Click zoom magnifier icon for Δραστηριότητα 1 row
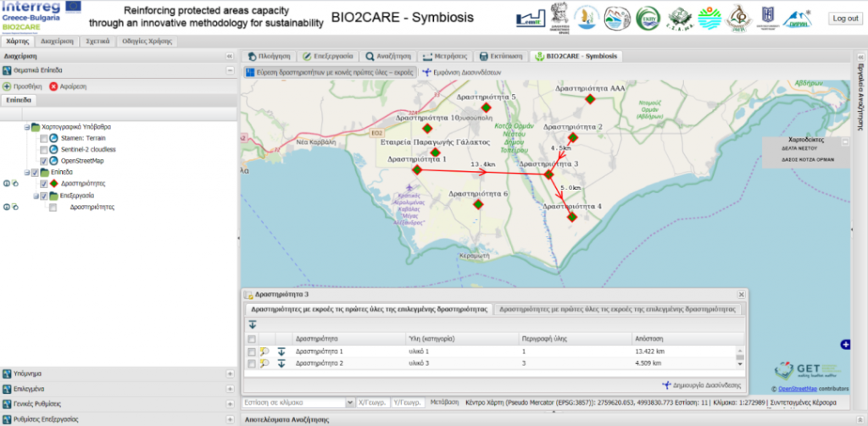The width and height of the screenshot is (868, 426). (x=264, y=351)
